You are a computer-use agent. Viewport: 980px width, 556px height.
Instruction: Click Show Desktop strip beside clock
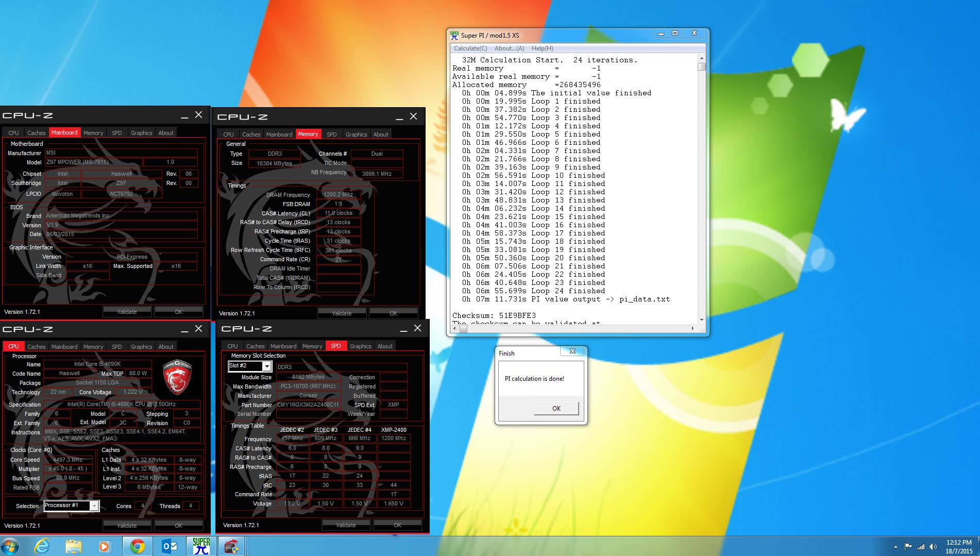click(977, 546)
